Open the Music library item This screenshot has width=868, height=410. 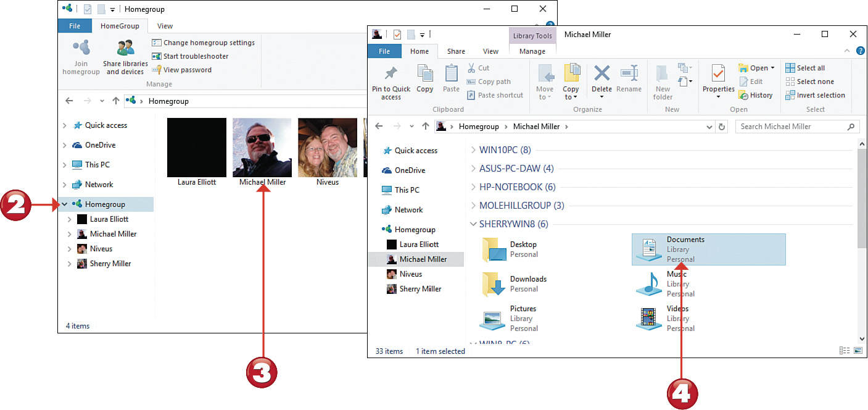click(x=666, y=284)
